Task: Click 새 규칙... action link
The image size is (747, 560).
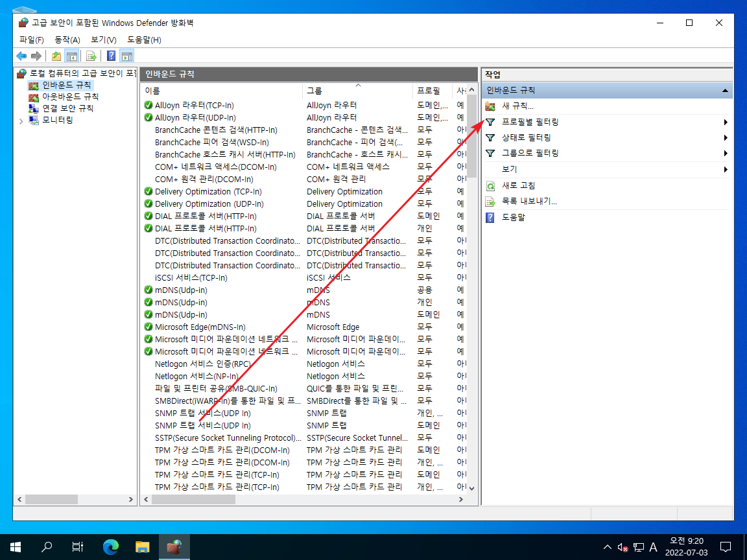Action: pyautogui.click(x=517, y=106)
